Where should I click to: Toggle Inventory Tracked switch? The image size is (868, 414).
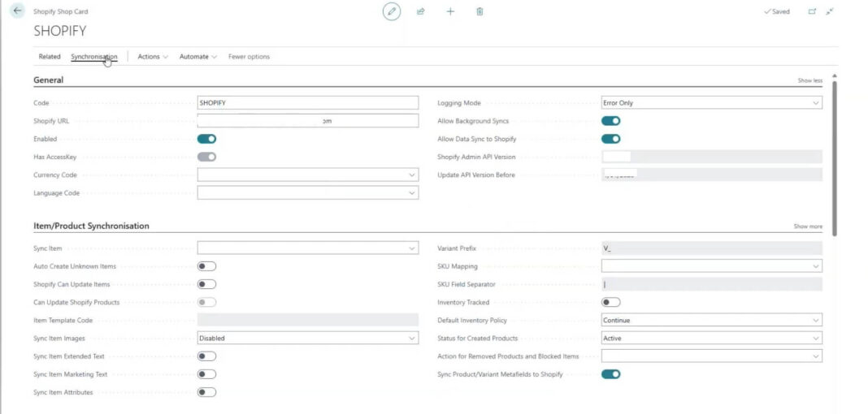tap(610, 302)
